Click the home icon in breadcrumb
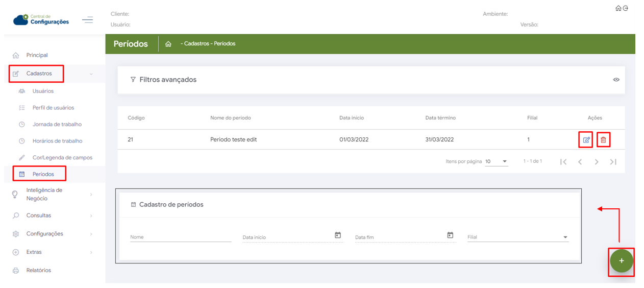Screen dimensions: 644x288 tap(168, 44)
